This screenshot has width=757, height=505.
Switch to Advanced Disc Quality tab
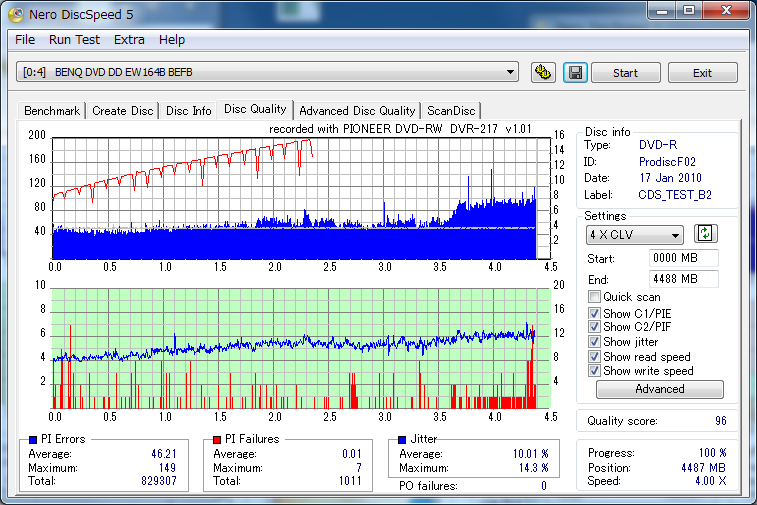tap(357, 111)
